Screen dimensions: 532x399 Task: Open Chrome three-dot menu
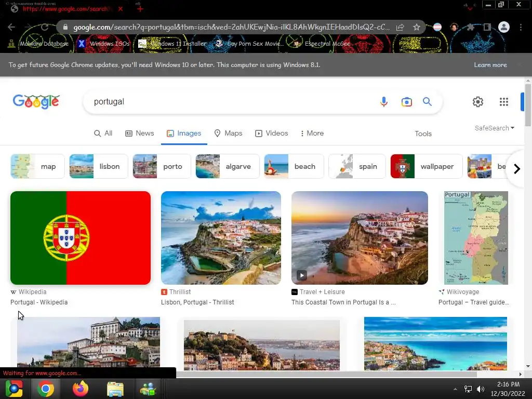pyautogui.click(x=521, y=27)
